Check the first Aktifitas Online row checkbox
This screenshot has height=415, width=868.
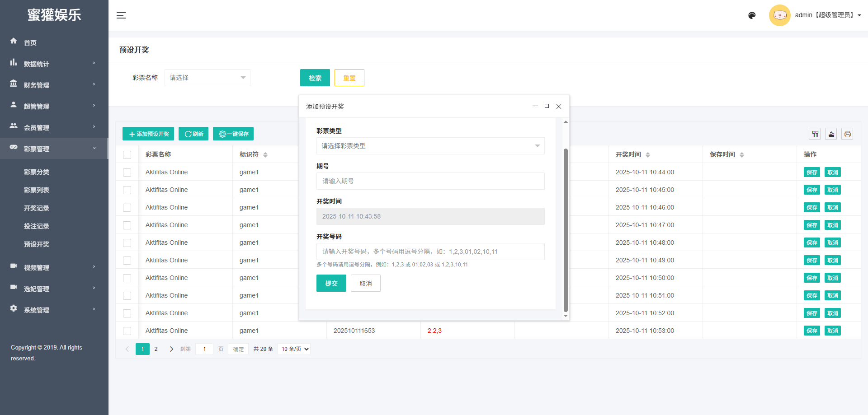point(127,173)
